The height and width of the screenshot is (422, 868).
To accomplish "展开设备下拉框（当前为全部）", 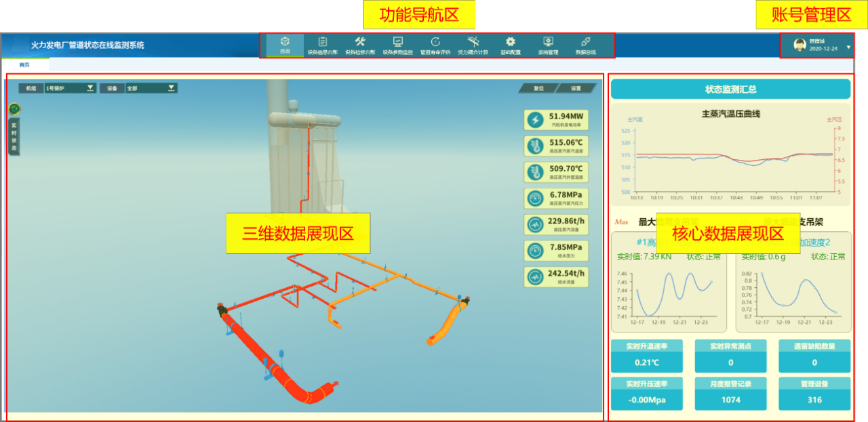I will pos(172,89).
